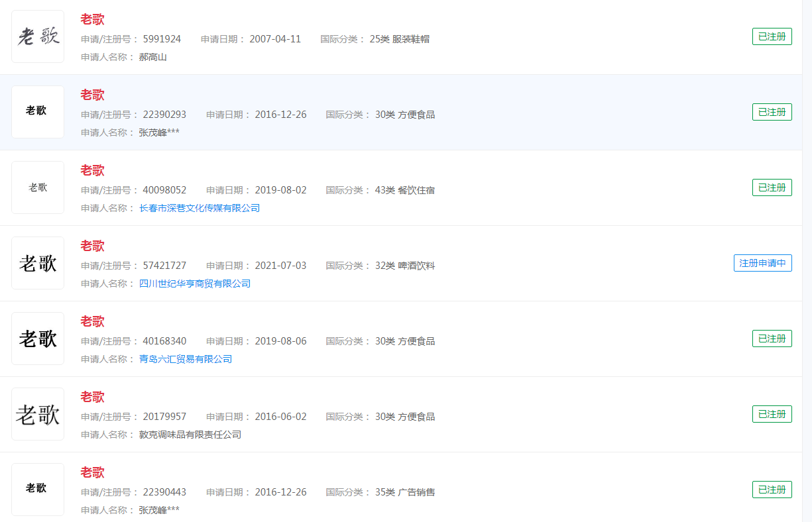Open the logo image of 长春市深巷文化传媒 trademark
The height and width of the screenshot is (522, 812).
[x=37, y=187]
